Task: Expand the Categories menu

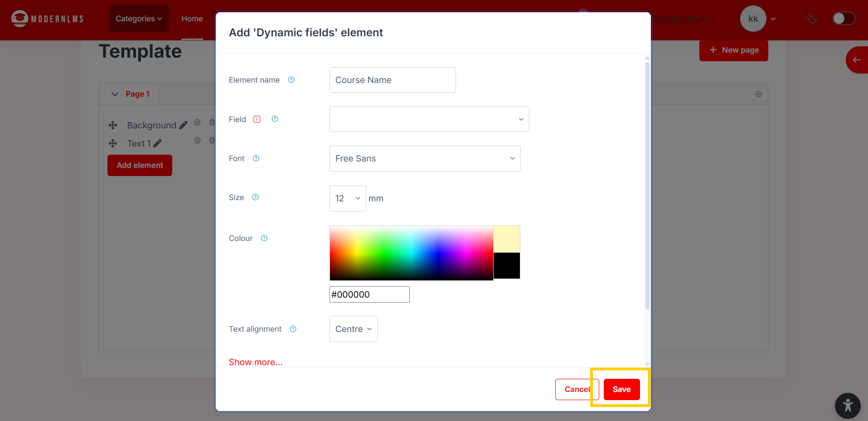Action: [x=139, y=19]
